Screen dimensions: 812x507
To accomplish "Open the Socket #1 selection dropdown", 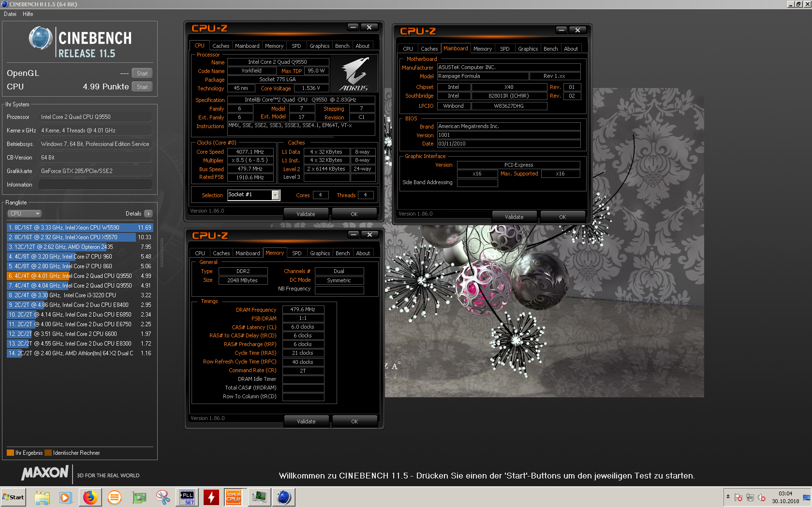I will tap(275, 195).
